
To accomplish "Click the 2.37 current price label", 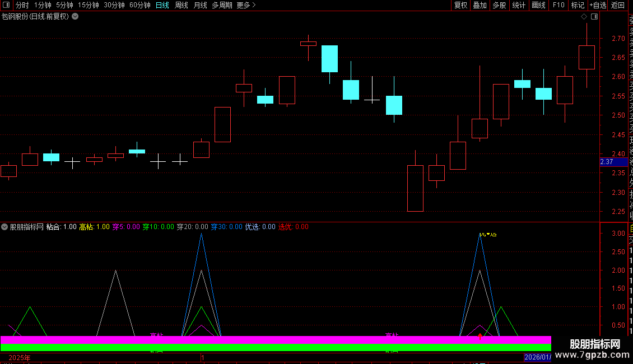I will pos(613,162).
